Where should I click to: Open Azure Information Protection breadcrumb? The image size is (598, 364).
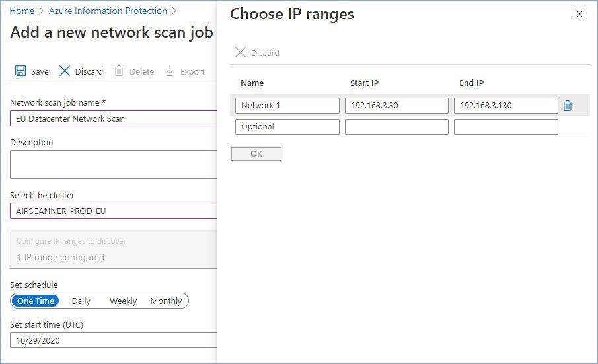[x=108, y=11]
